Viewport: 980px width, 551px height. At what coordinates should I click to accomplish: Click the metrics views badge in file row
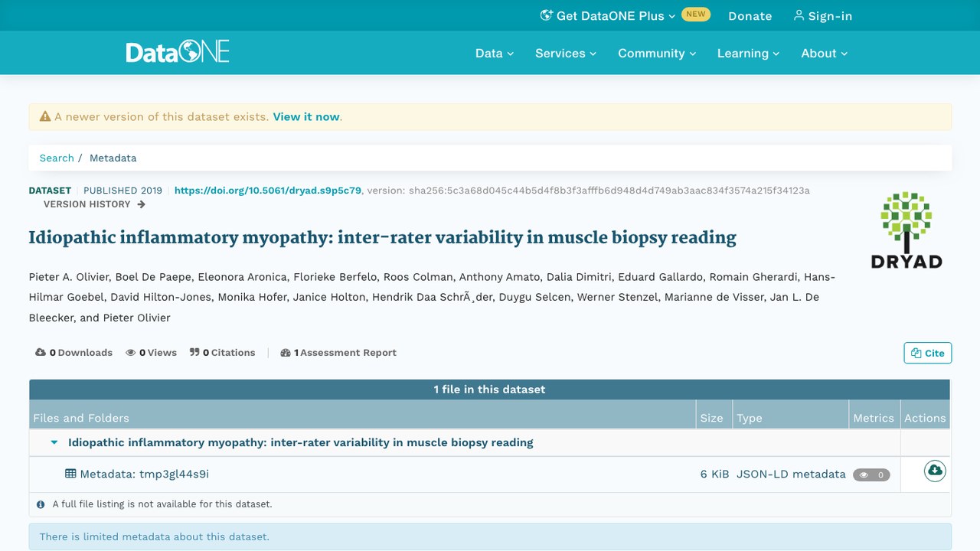(x=871, y=474)
